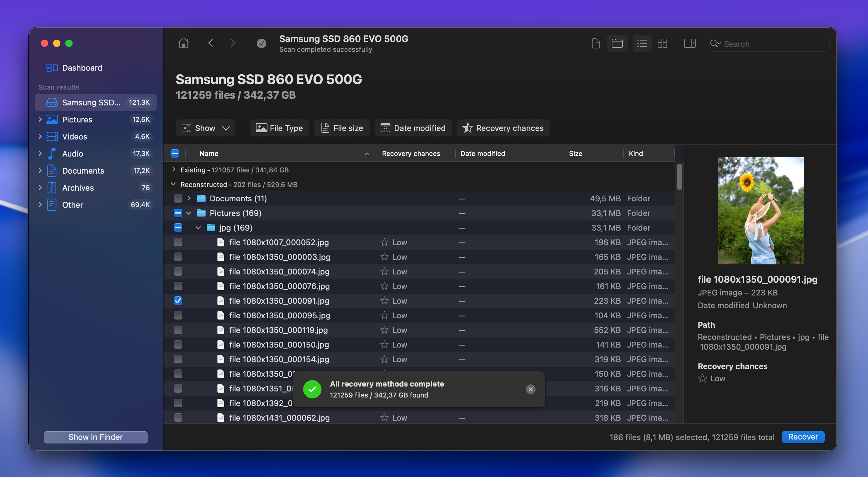Uncheck file 1080x1350_000091.jpg checkbox
868x477 pixels.
point(178,301)
